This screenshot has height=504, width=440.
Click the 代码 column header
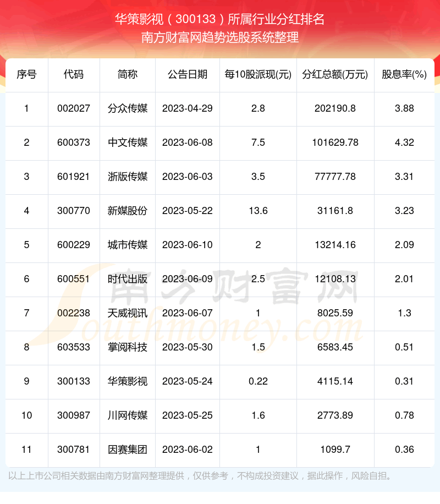point(73,74)
